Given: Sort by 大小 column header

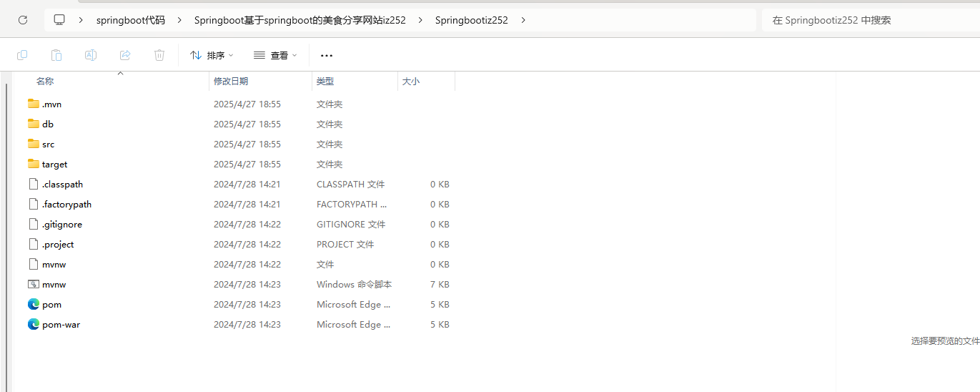Looking at the screenshot, I should [x=411, y=82].
